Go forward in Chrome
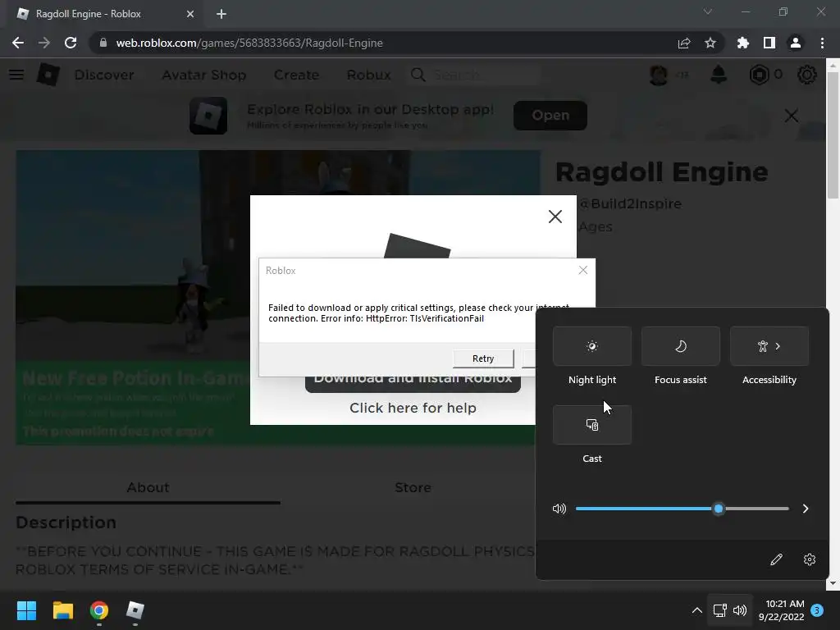The width and height of the screenshot is (840, 630). click(44, 43)
